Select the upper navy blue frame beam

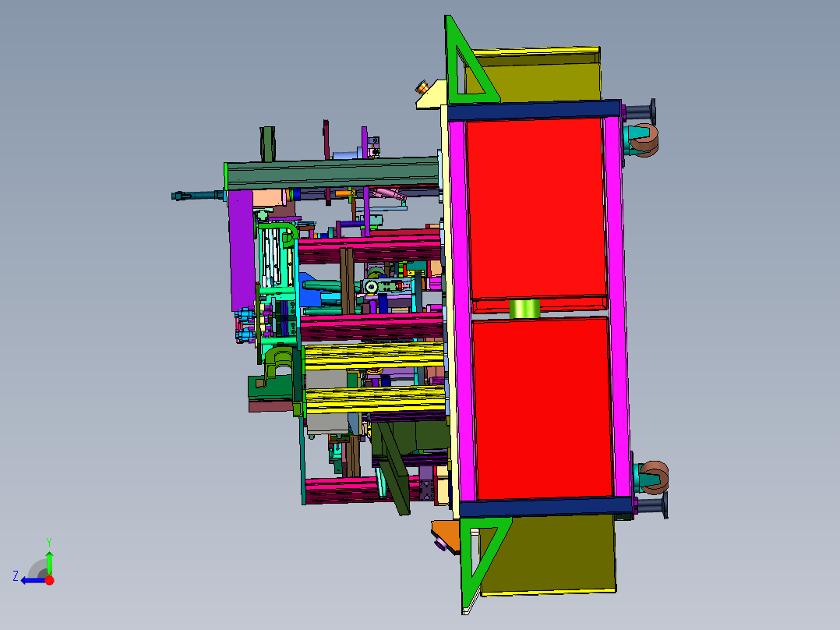[x=534, y=111]
